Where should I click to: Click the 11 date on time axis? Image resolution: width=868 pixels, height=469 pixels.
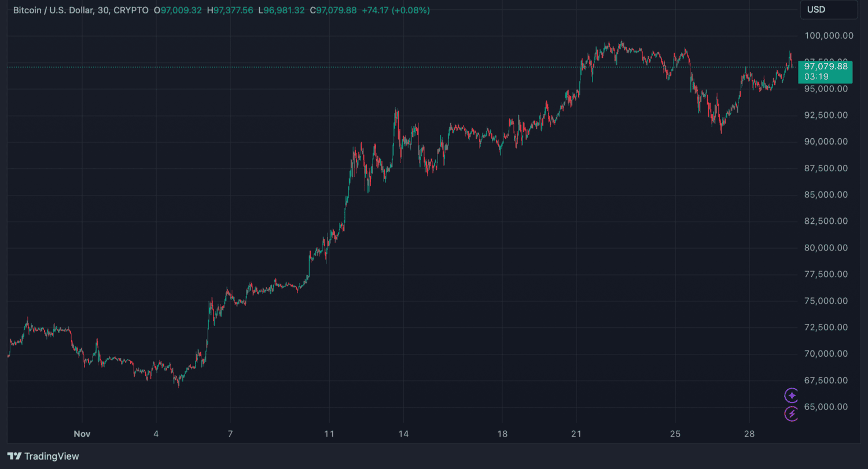(x=329, y=434)
